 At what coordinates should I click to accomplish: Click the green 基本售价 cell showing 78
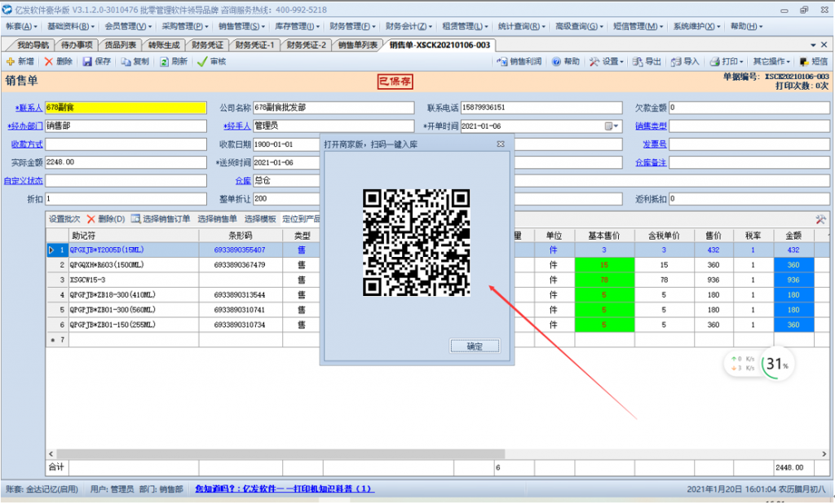click(604, 280)
